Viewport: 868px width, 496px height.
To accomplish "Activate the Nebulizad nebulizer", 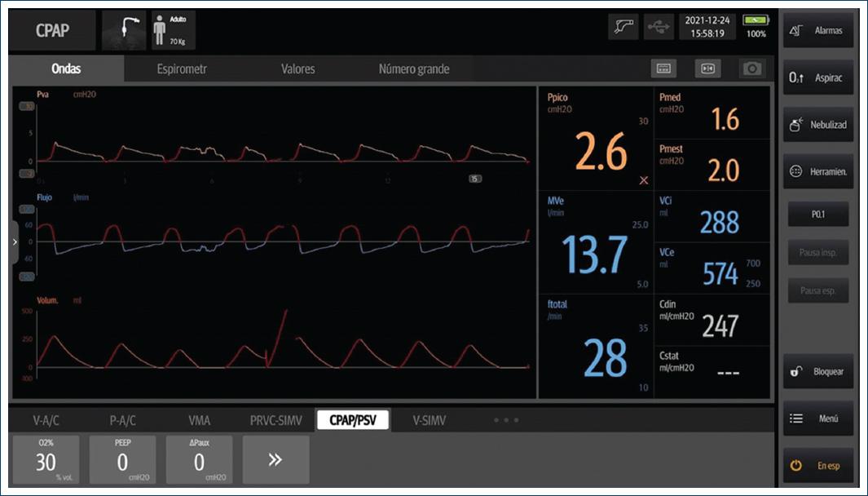I will 818,125.
